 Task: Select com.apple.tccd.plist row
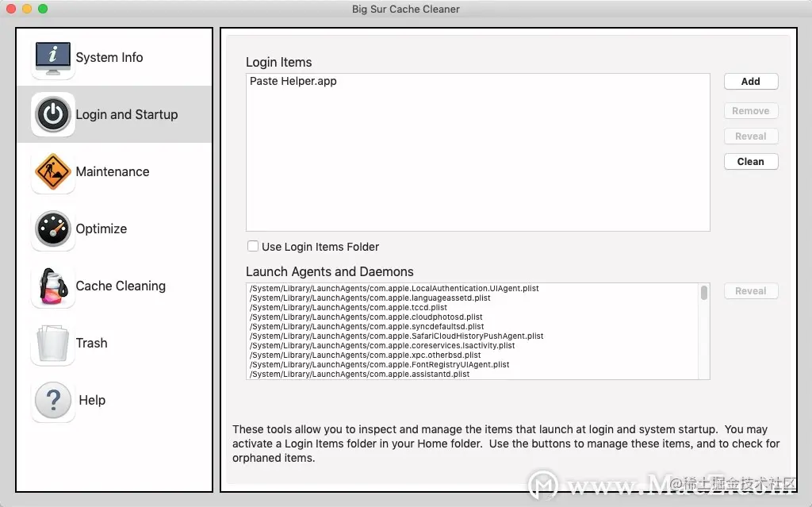click(x=473, y=307)
